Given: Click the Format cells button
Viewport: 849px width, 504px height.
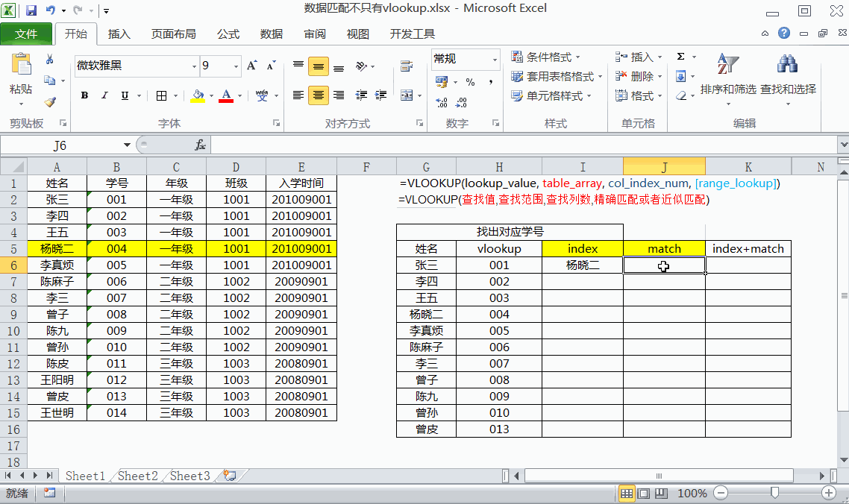Looking at the screenshot, I should click(x=639, y=96).
